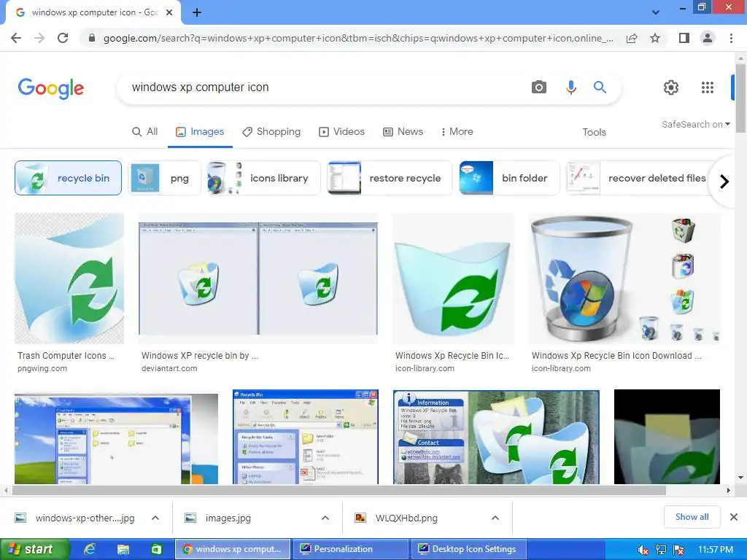Click muted volume tray icon
Image resolution: width=747 pixels, height=560 pixels.
click(x=643, y=550)
